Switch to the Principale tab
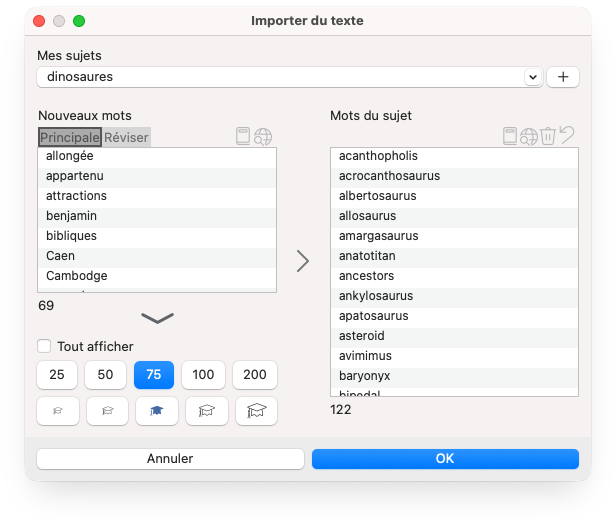 [x=70, y=137]
